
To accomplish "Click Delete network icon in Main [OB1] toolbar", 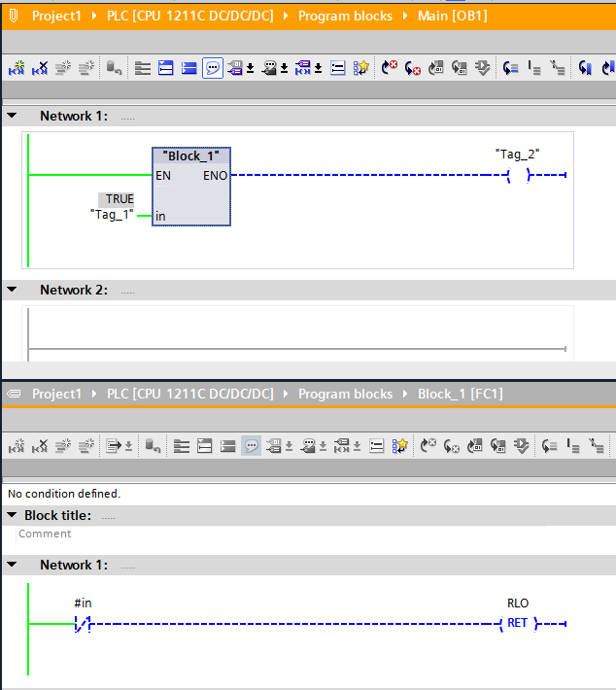I will pos(40,68).
